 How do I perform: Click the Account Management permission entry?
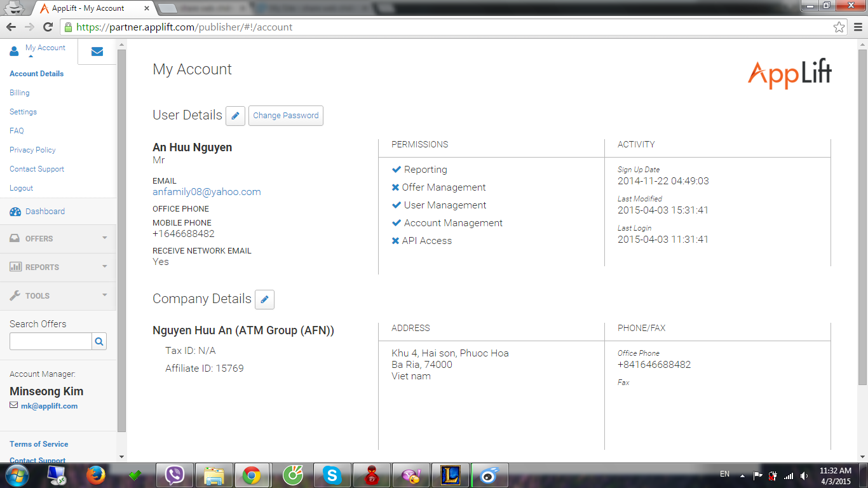point(447,223)
